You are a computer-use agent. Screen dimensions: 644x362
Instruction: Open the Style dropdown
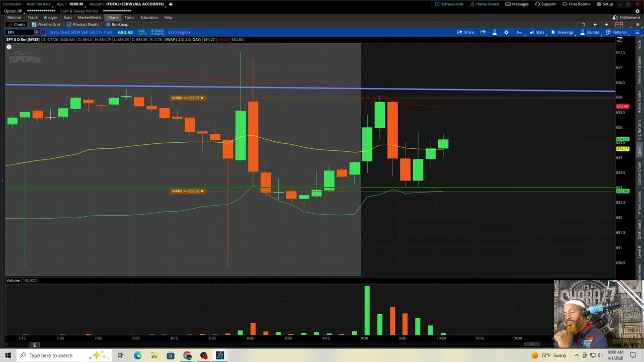pyautogui.click(x=537, y=32)
